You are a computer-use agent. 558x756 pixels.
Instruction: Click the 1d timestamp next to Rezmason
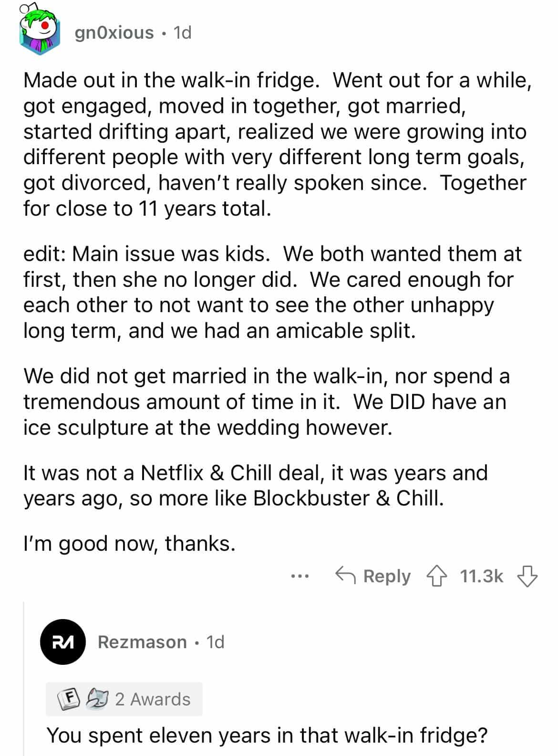[215, 642]
